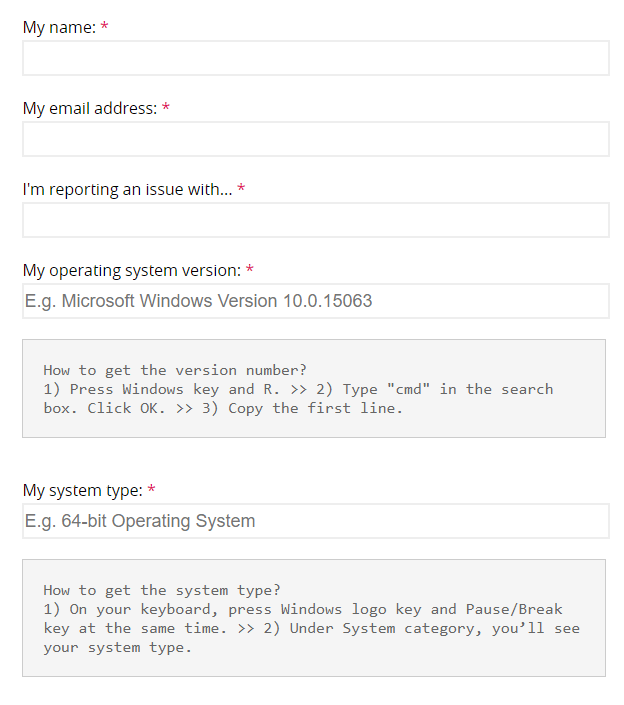
Task: Click the required asterisk after email address label
Action: [x=166, y=109]
